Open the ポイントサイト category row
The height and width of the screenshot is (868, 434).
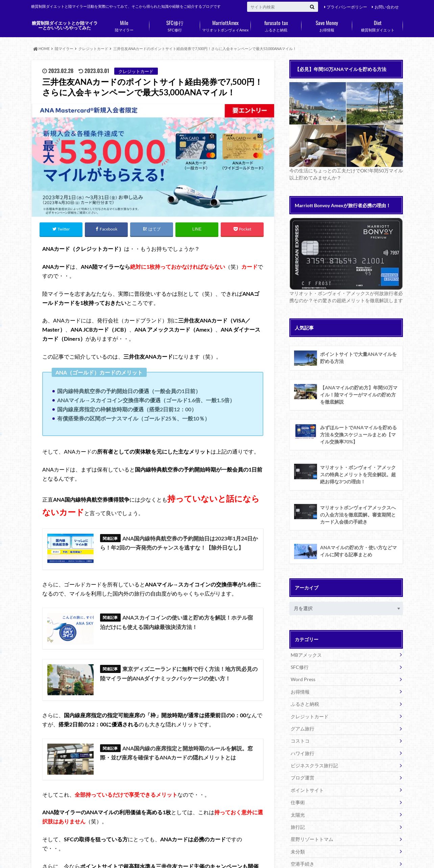346,790
